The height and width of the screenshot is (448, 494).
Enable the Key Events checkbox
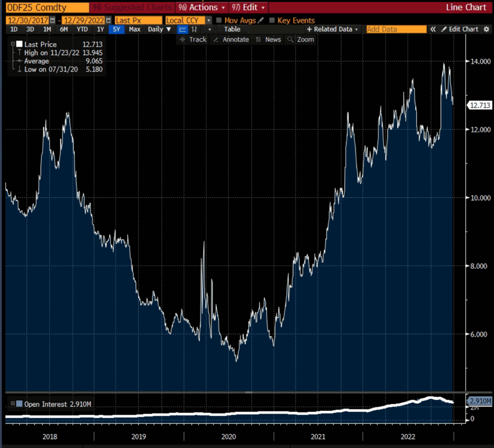272,20
